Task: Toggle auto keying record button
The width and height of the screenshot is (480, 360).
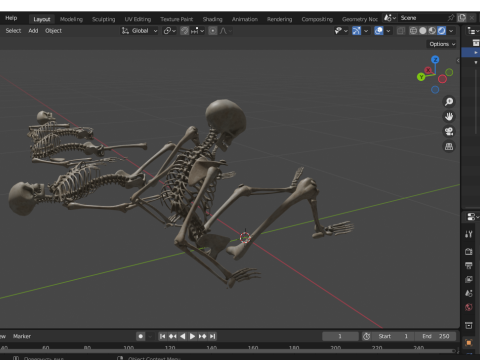Action: pyautogui.click(x=141, y=336)
